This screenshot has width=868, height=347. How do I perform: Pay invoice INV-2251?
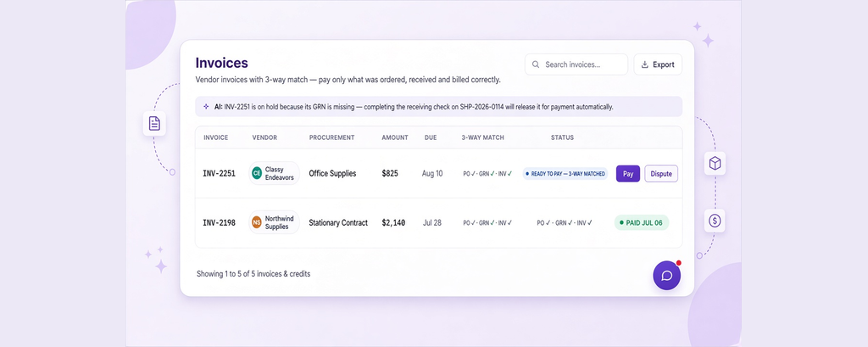click(x=628, y=173)
